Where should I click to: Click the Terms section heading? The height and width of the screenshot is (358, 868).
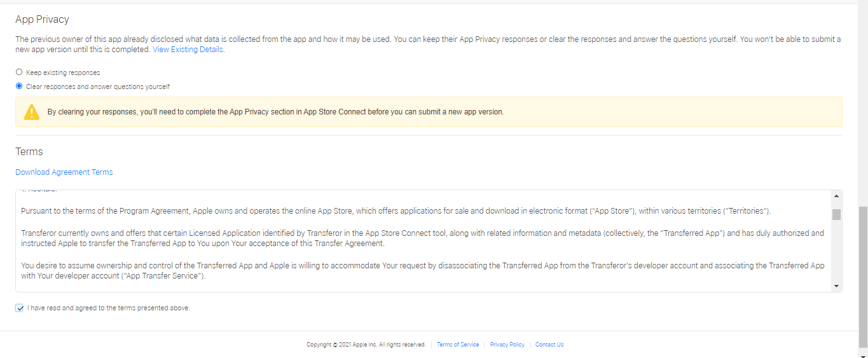coord(29,151)
